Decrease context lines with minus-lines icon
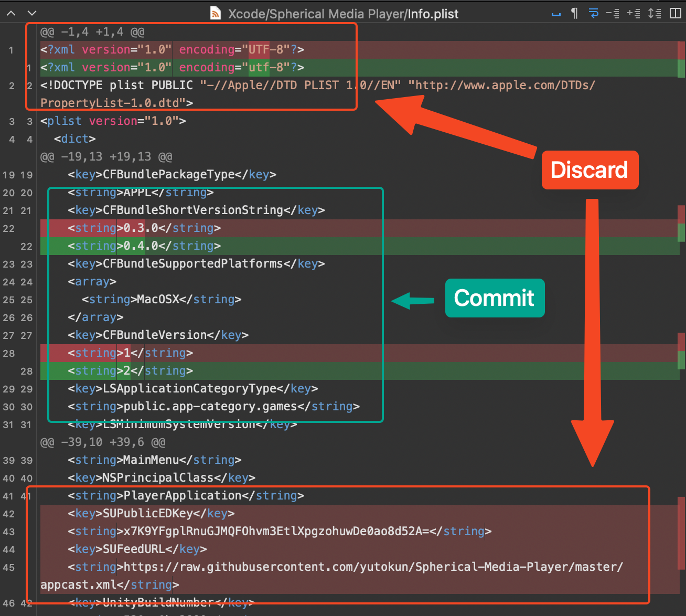 click(613, 13)
